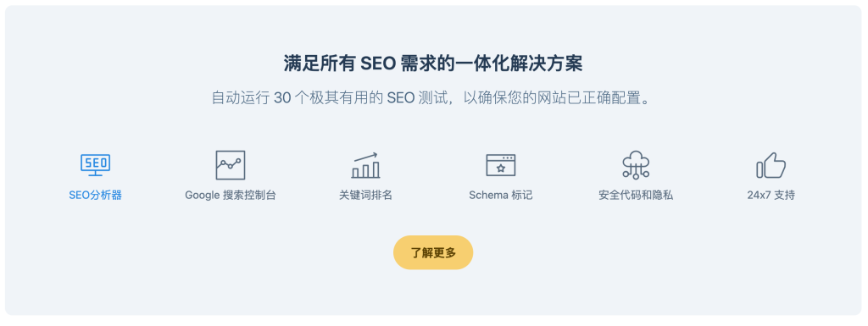Screen dimensions: 868x326
Task: Switch to the SEO分析器 tab label
Action: [x=95, y=195]
